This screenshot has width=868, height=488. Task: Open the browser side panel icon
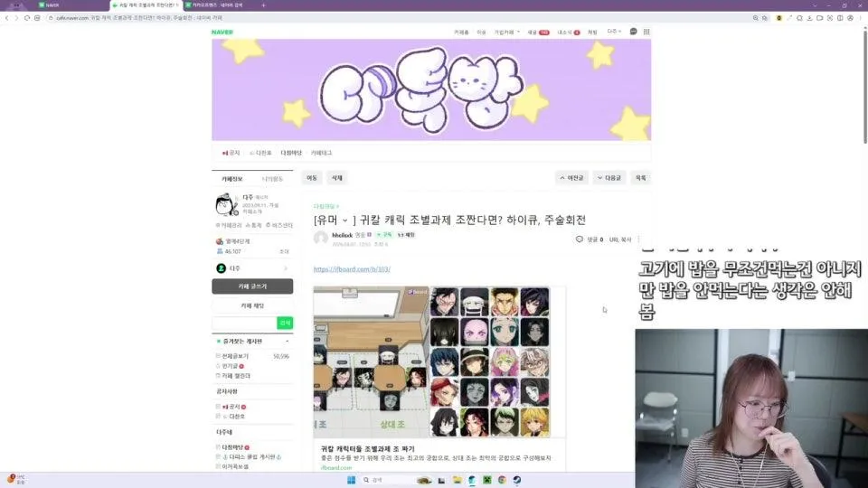(840, 18)
